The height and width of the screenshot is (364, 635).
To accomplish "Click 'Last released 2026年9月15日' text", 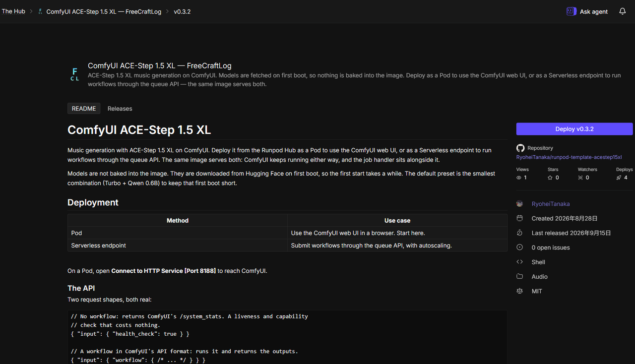I will [571, 233].
